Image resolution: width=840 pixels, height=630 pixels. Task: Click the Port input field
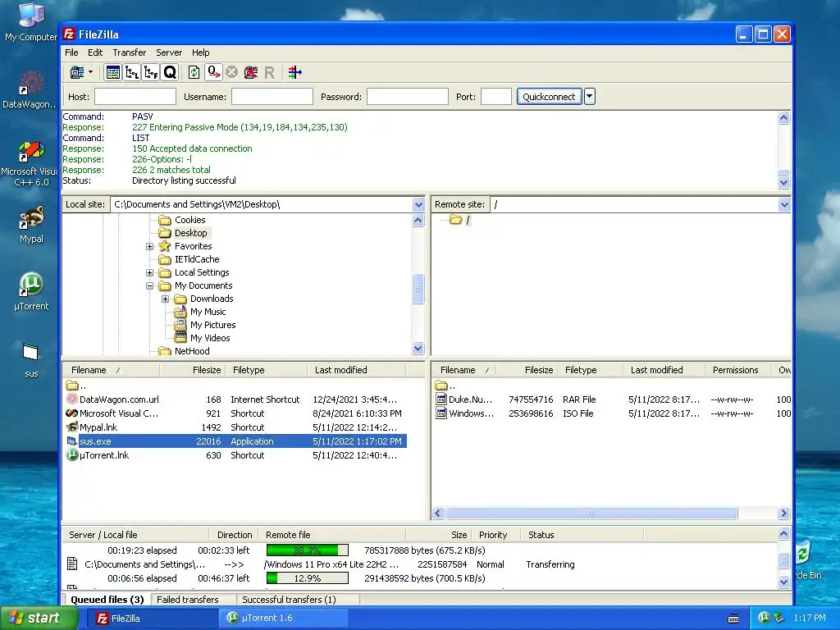coord(496,97)
